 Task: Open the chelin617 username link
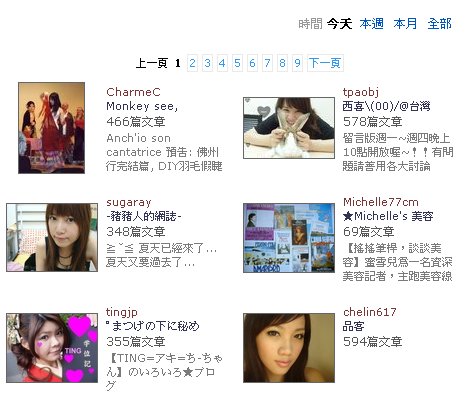tap(370, 312)
